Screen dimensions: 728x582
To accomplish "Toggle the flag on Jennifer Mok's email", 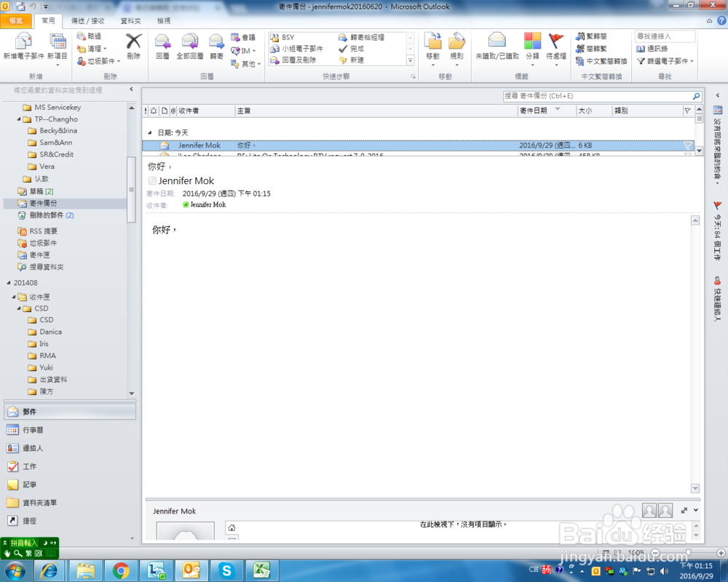I will tap(687, 145).
